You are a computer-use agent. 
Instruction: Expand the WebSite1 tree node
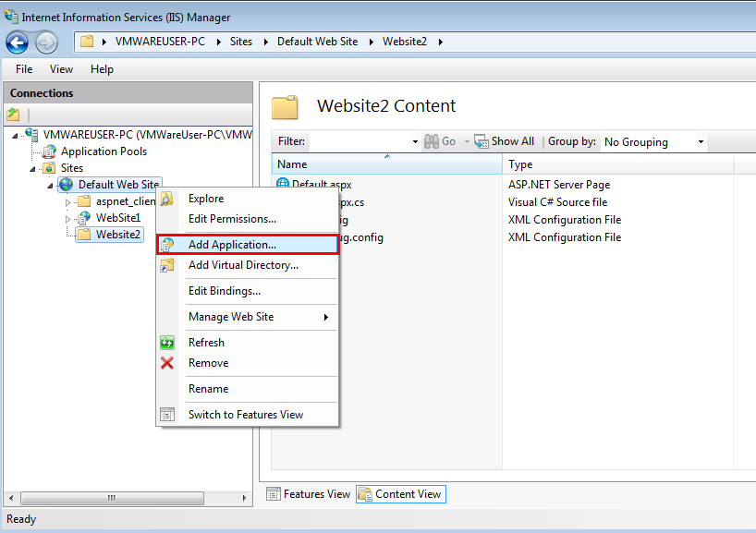click(x=68, y=219)
